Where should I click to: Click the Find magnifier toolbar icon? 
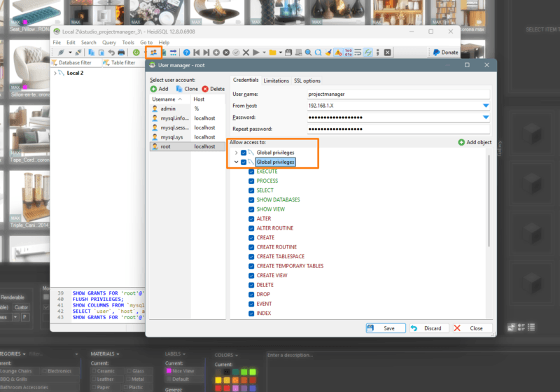click(308, 52)
